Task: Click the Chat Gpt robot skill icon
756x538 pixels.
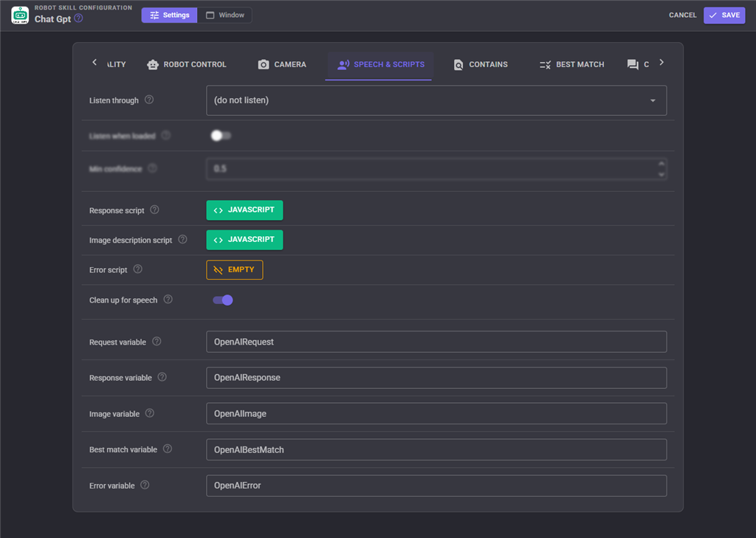Action: pos(20,15)
